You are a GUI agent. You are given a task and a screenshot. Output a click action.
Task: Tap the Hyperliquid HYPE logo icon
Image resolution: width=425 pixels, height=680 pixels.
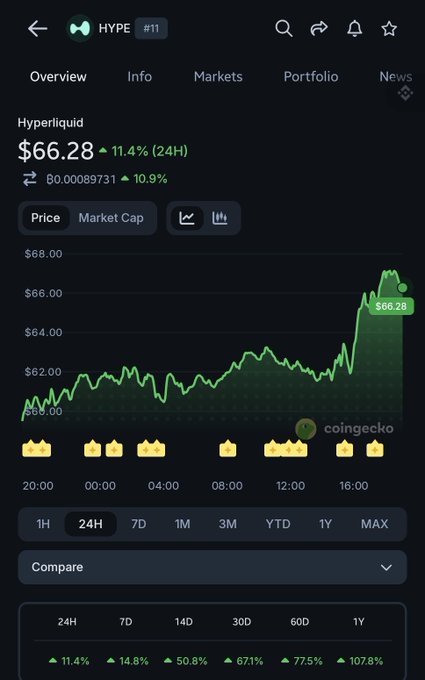point(80,29)
